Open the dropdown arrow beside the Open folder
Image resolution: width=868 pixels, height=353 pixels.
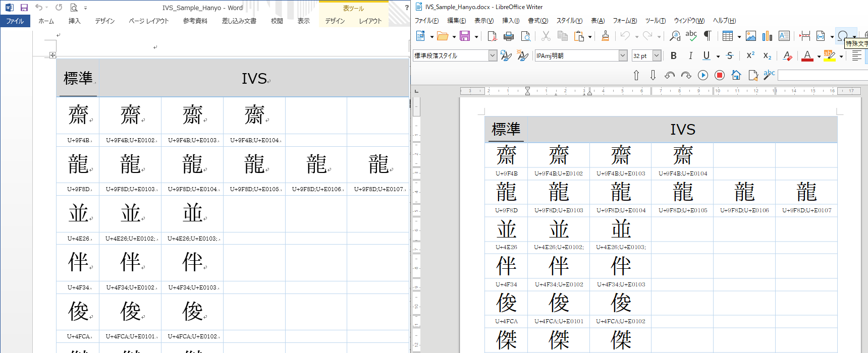(454, 36)
